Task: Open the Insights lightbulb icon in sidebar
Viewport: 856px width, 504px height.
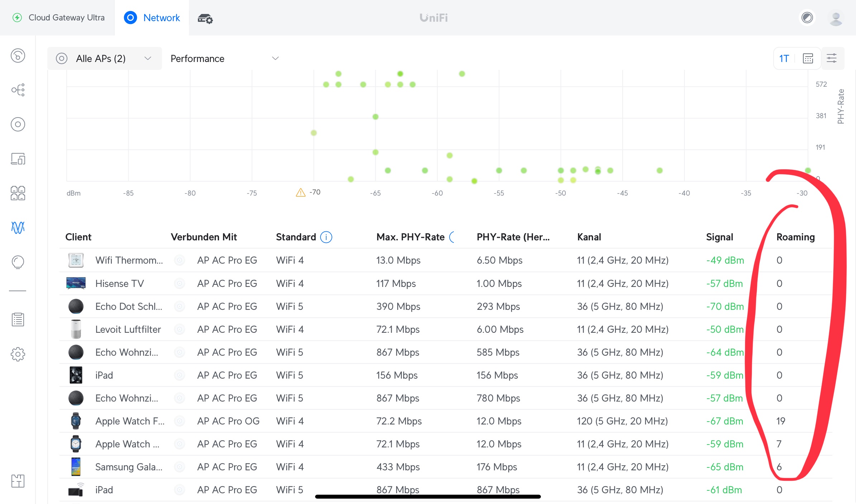Action: coord(18,262)
